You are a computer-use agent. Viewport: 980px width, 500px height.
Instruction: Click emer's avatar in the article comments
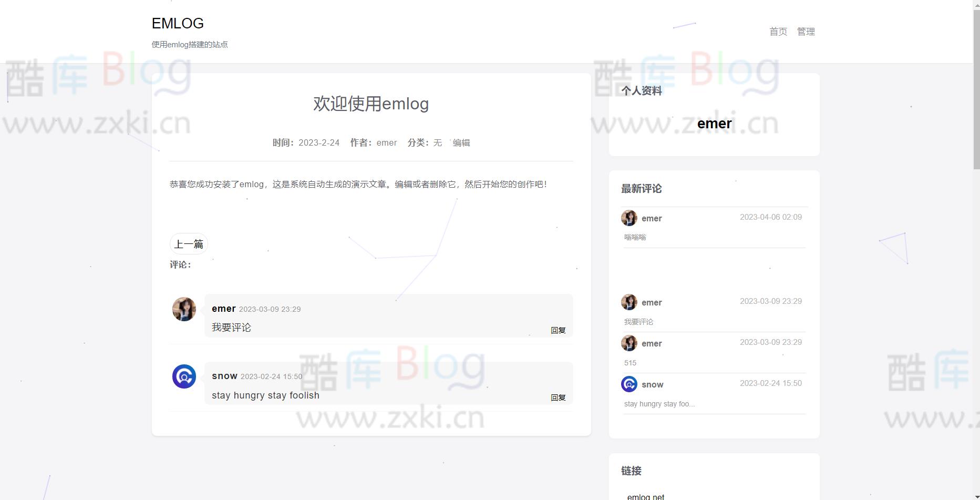tap(183, 309)
